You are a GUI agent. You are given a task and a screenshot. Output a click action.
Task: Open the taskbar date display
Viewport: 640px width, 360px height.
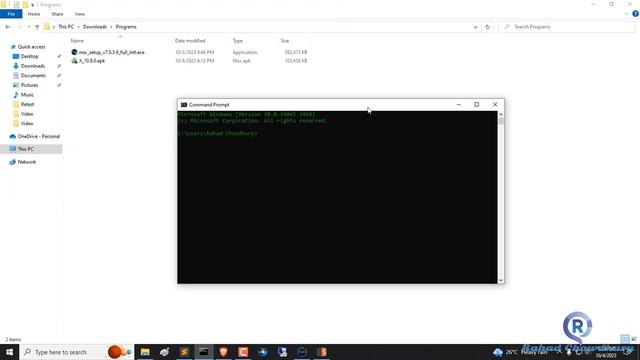(606, 356)
